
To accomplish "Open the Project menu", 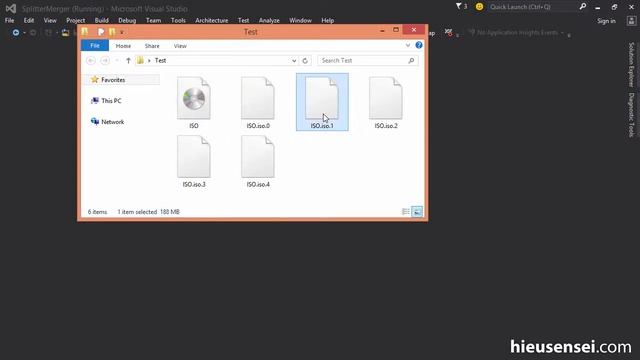I will pyautogui.click(x=76, y=20).
